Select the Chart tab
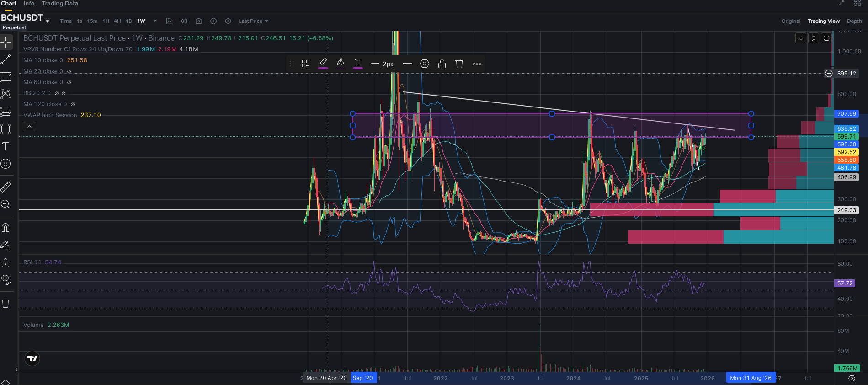This screenshot has height=385, width=868. pyautogui.click(x=9, y=3)
